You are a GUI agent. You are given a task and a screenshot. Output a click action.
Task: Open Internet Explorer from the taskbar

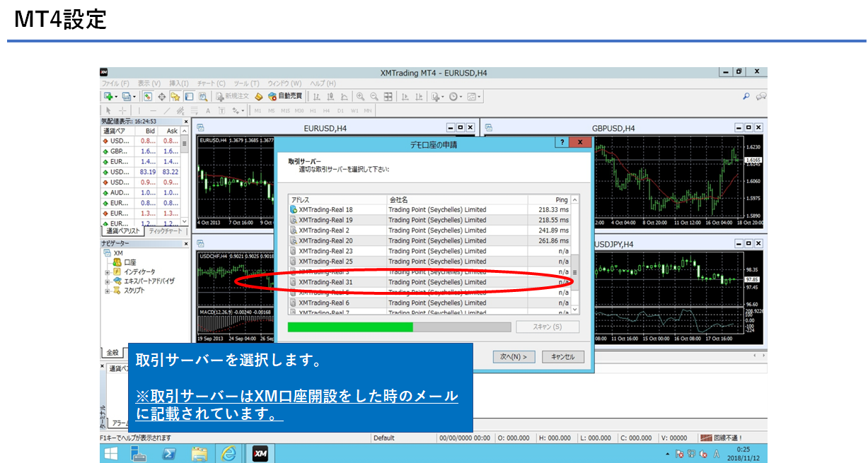tap(228, 453)
